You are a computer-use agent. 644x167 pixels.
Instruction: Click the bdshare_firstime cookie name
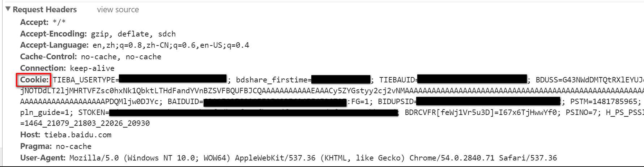272,80
